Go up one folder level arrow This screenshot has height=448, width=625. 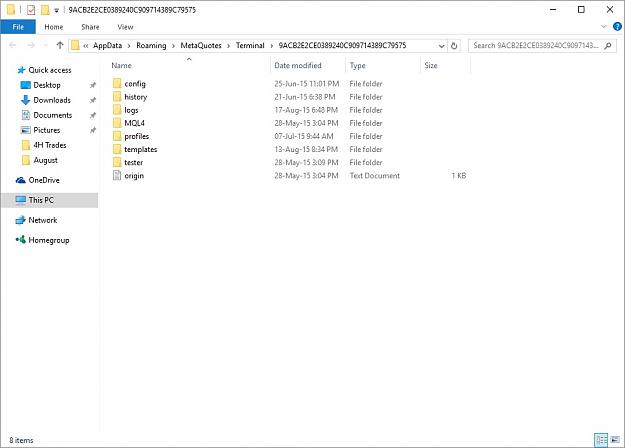tap(60, 45)
